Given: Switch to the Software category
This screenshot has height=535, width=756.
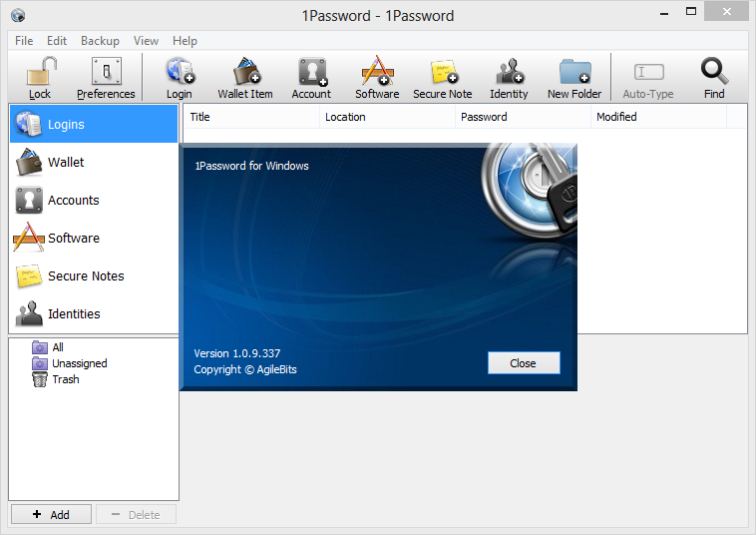Looking at the screenshot, I should (94, 238).
